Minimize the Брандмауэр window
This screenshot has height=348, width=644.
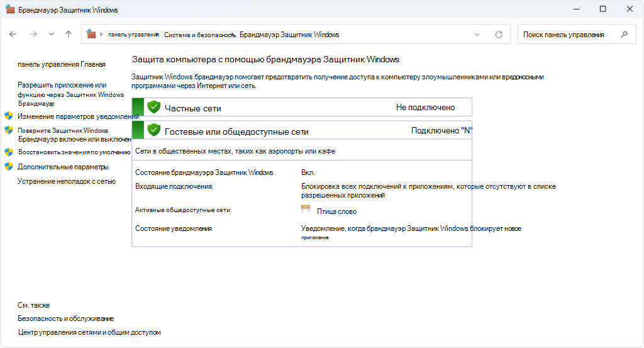click(x=576, y=9)
